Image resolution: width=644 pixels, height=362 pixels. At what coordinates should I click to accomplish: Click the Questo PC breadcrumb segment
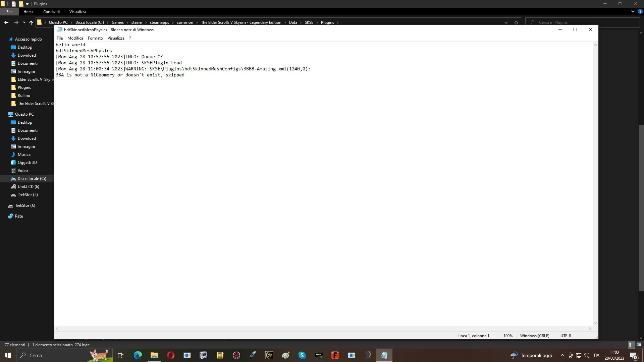tap(58, 22)
